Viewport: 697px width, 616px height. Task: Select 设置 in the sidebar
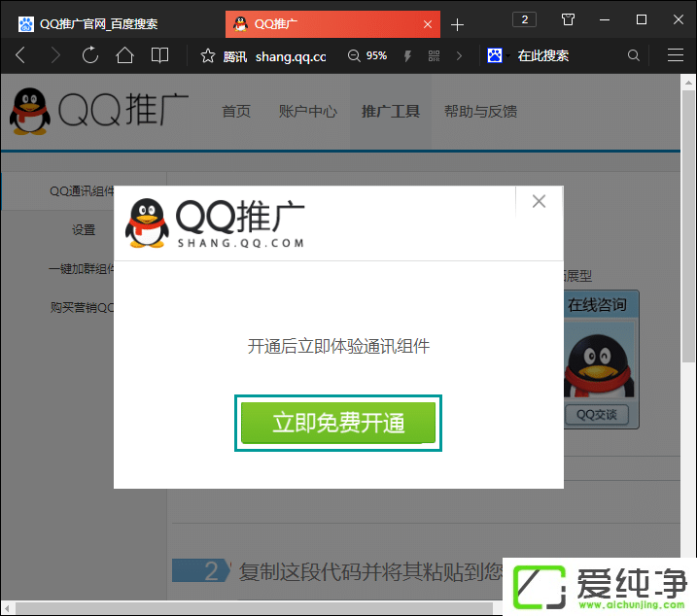84,230
